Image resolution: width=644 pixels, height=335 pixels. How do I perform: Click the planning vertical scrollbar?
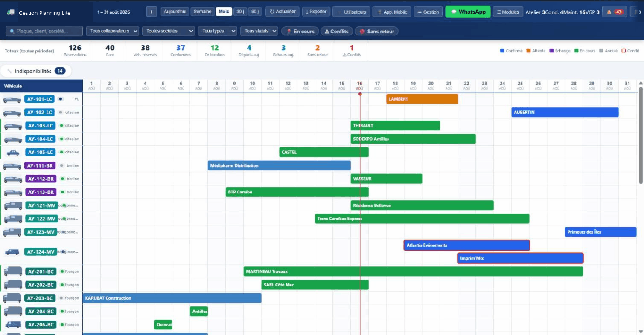(641, 136)
